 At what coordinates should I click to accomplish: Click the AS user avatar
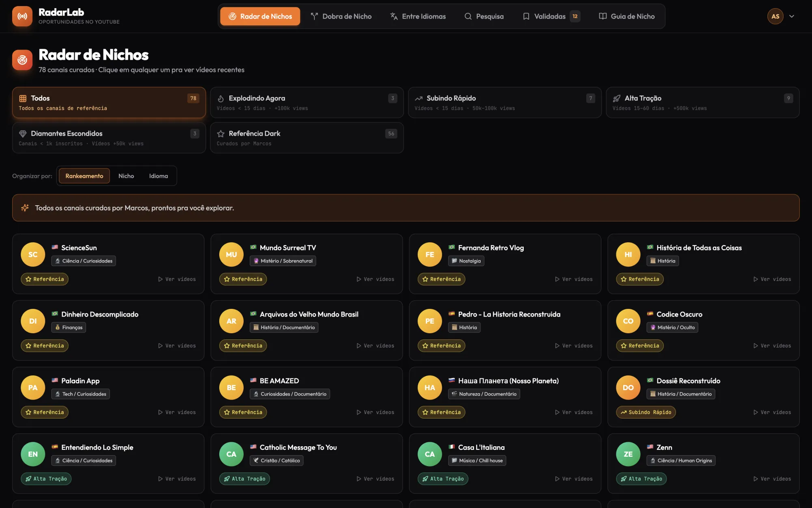pyautogui.click(x=775, y=16)
